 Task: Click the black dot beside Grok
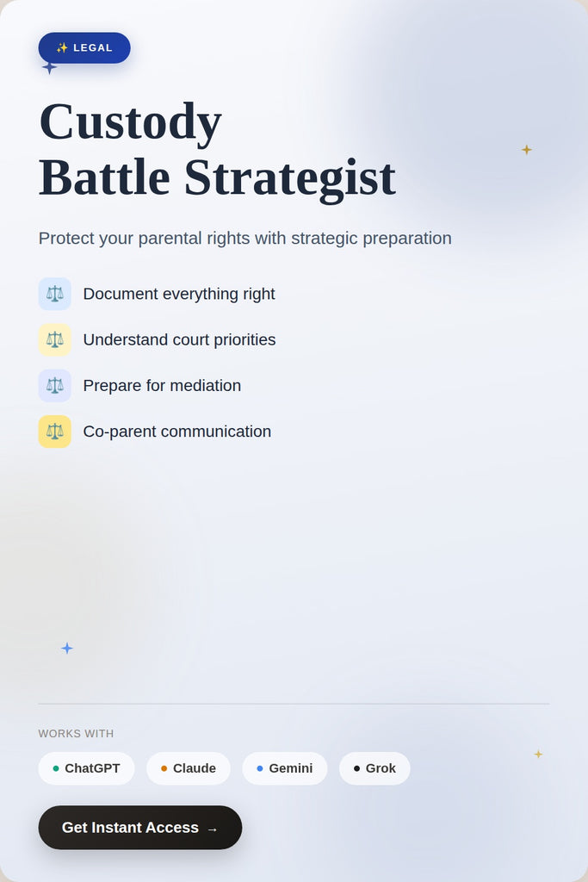tap(356, 768)
